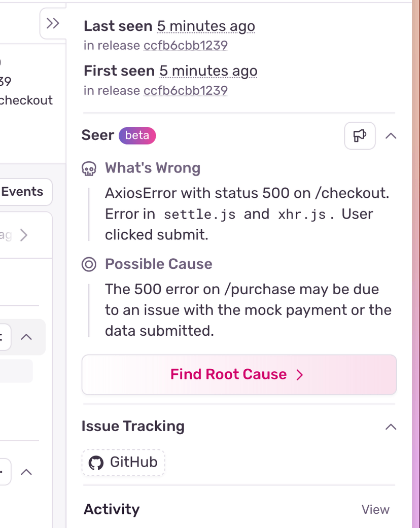Start Find Root Cause analysis
The width and height of the screenshot is (420, 528).
pyautogui.click(x=239, y=374)
